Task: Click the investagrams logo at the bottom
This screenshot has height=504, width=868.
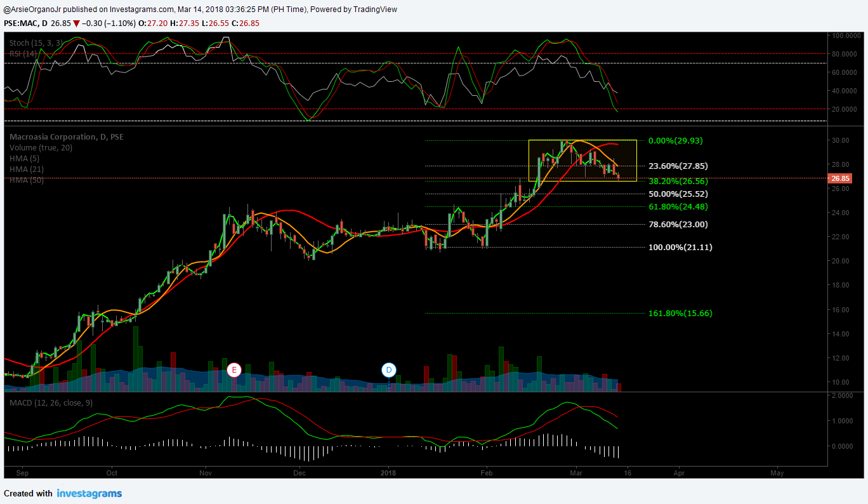Action: point(89,493)
